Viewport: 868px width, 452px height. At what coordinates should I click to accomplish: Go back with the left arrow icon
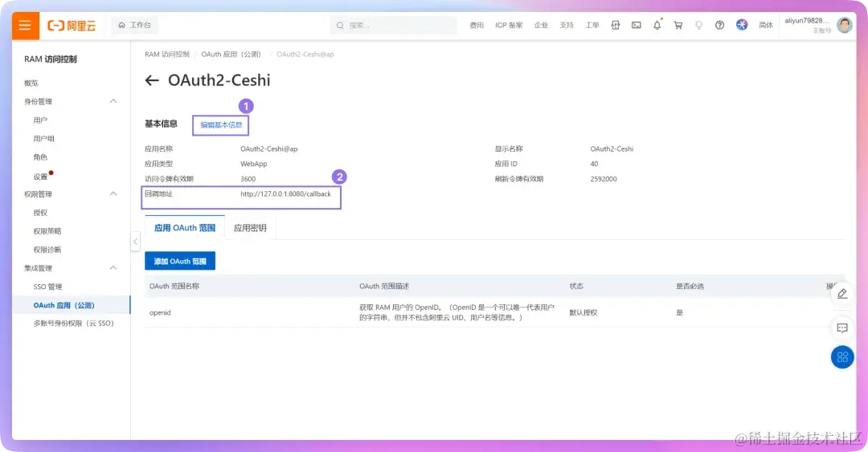tap(152, 81)
